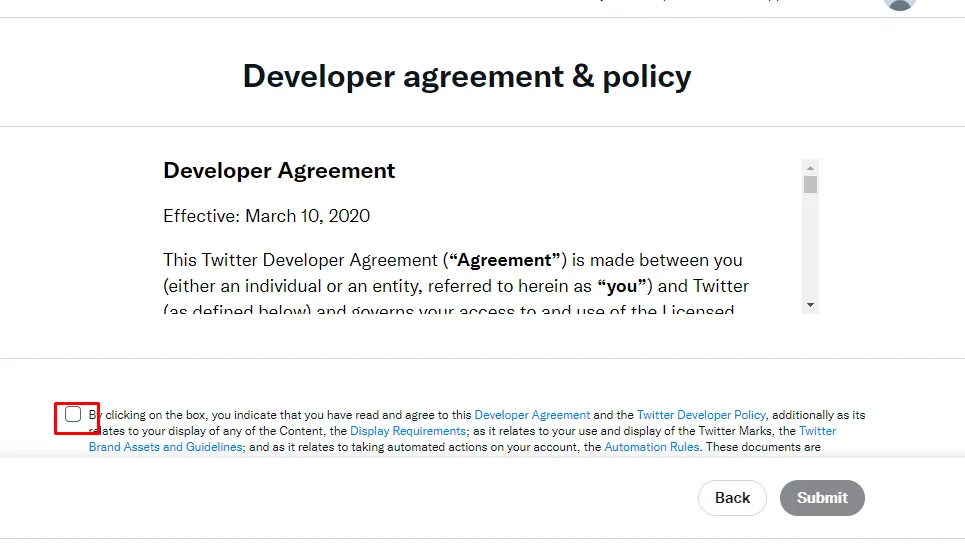
Task: Click the 'Developer Agreement' heading text
Action: click(x=279, y=171)
